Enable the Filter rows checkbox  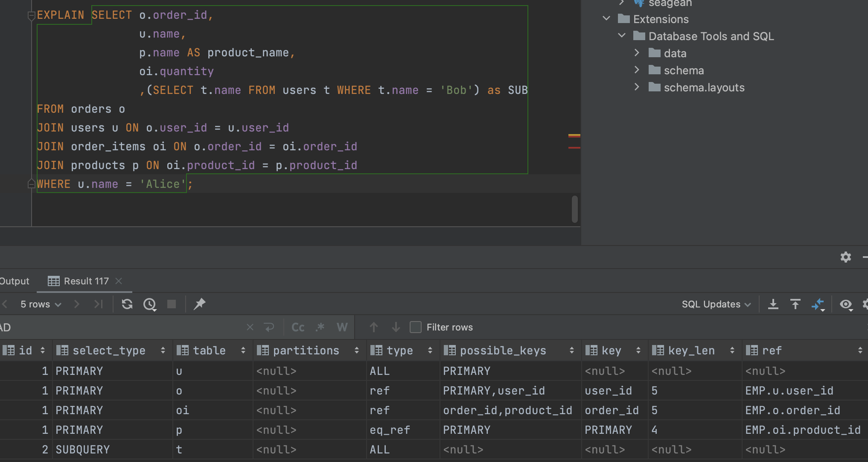point(416,327)
